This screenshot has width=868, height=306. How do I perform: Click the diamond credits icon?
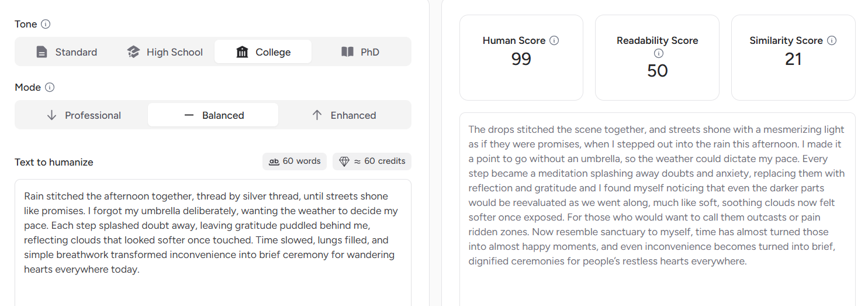point(344,161)
